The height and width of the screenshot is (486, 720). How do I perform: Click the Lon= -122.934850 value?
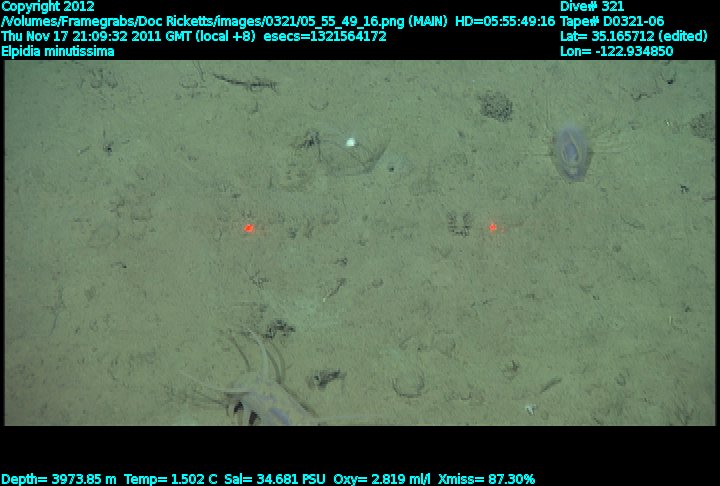tap(616, 51)
